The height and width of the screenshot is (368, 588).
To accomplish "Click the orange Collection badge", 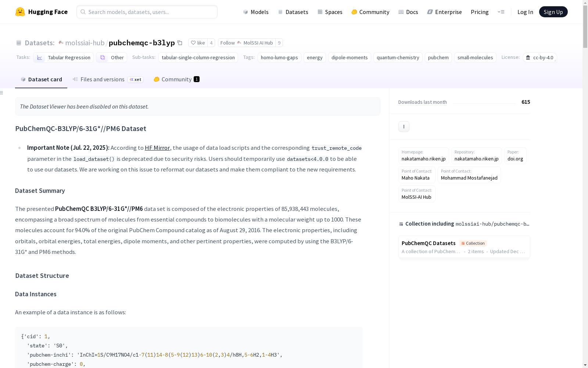I will pos(473,243).
